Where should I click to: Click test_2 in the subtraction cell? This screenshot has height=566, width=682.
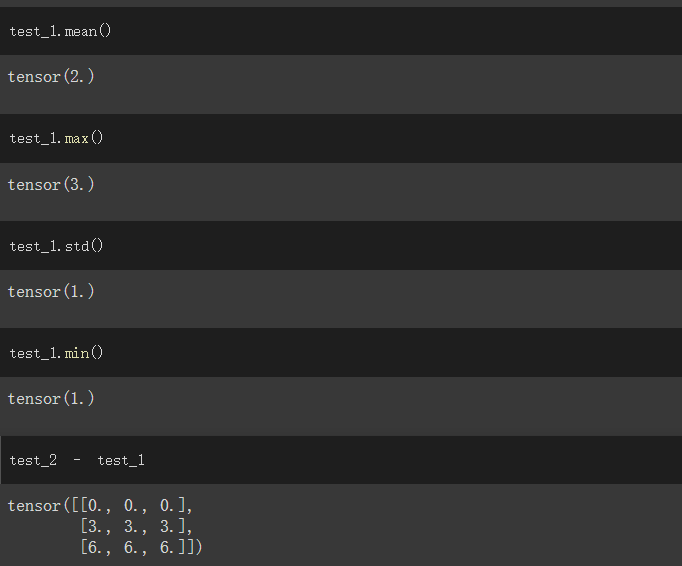33,460
